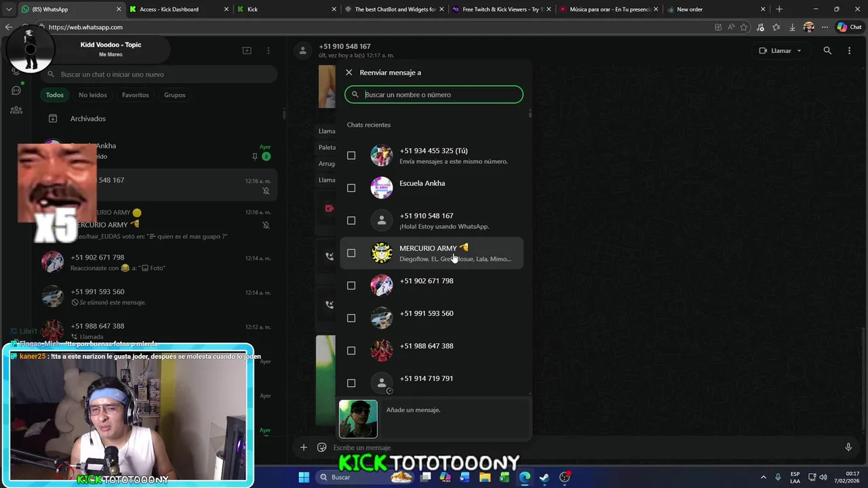Add page to favorites star icon
868x488 pixels.
point(744,27)
